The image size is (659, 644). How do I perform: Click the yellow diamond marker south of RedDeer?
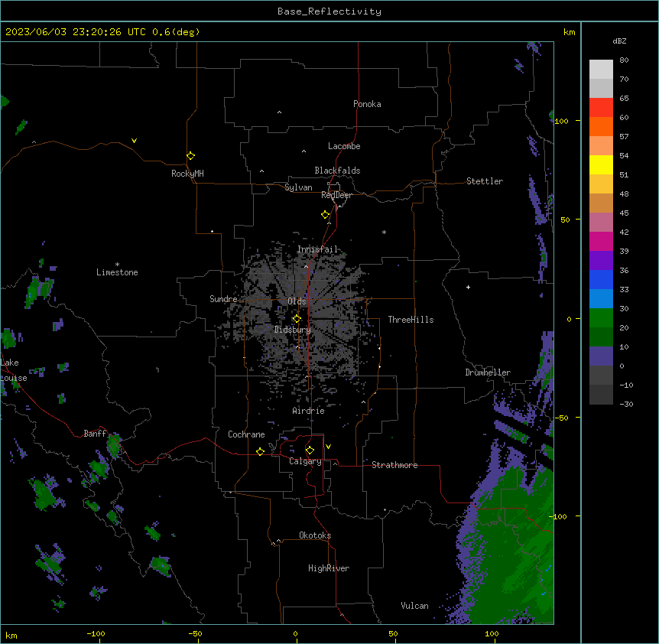[326, 215]
